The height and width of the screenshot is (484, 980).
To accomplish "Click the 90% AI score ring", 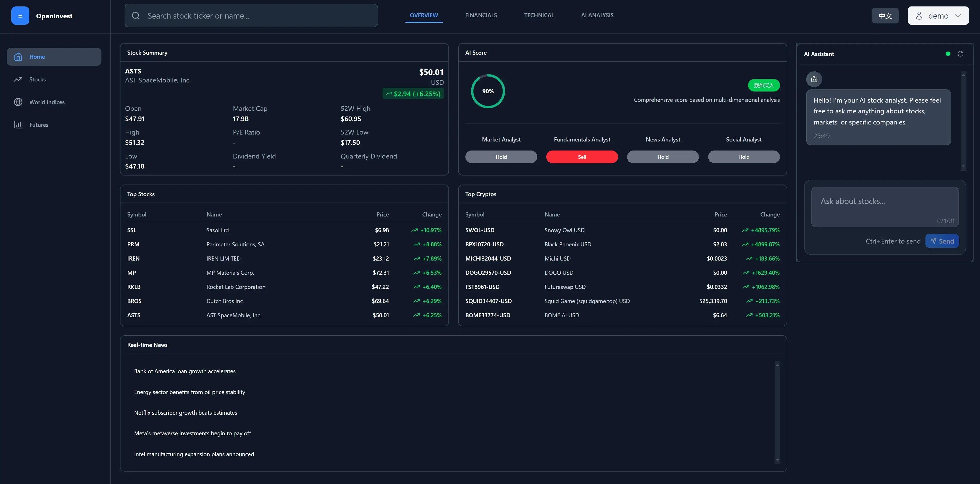I will coord(488,91).
